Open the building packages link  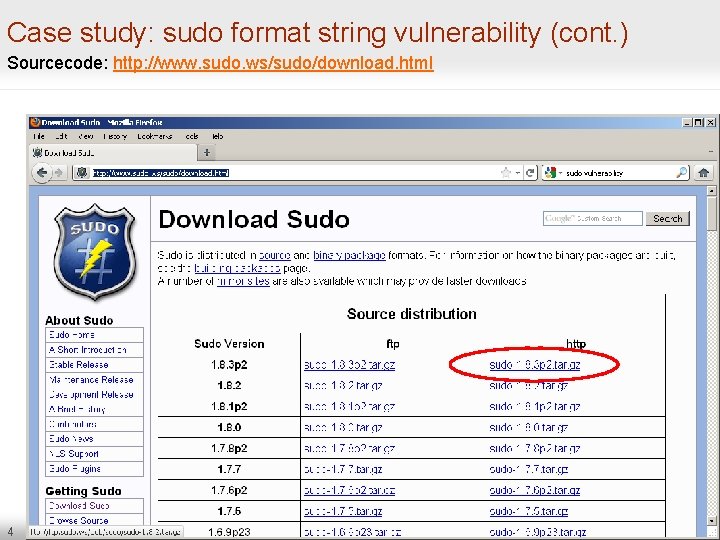pyautogui.click(x=237, y=268)
